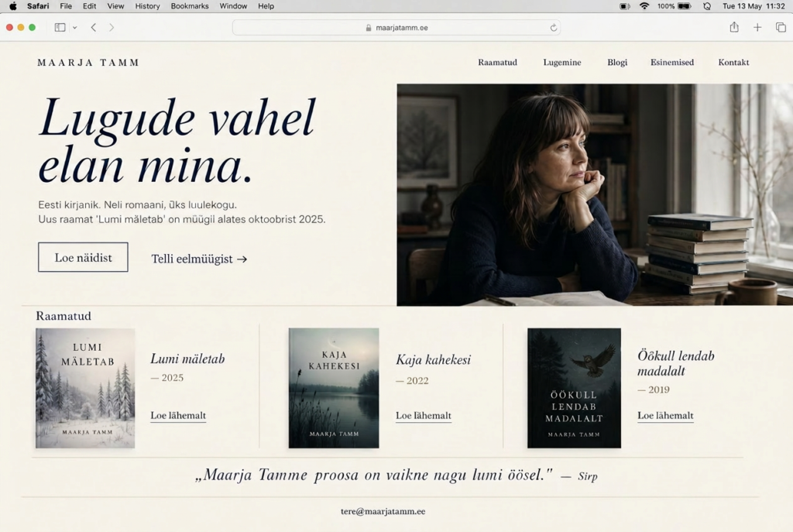The image size is (793, 532).
Task: Open the Share icon in Safari toolbar
Action: (734, 27)
